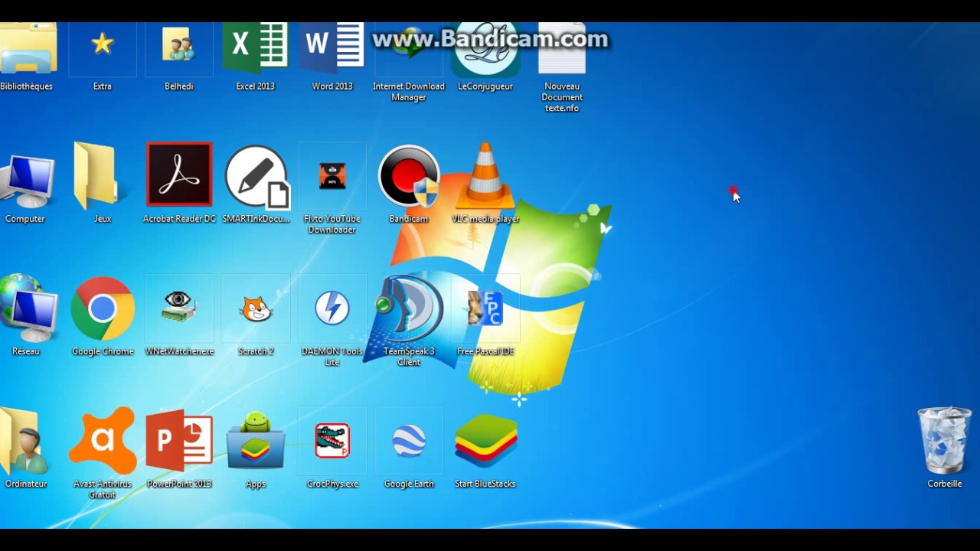Launch Excel 2013 from desktop
The height and width of the screenshot is (551, 980).
point(255,47)
